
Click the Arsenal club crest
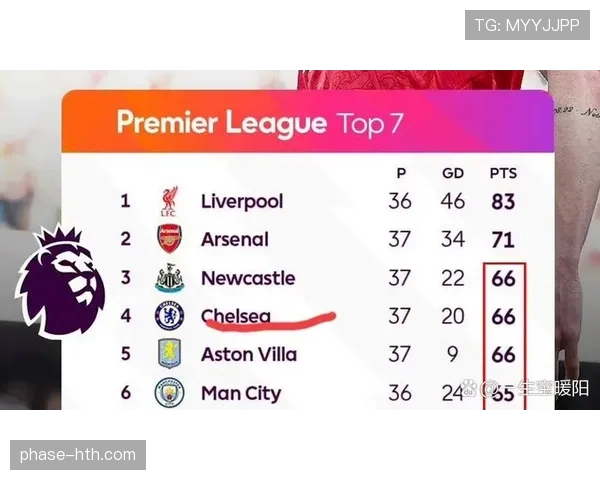[169, 240]
